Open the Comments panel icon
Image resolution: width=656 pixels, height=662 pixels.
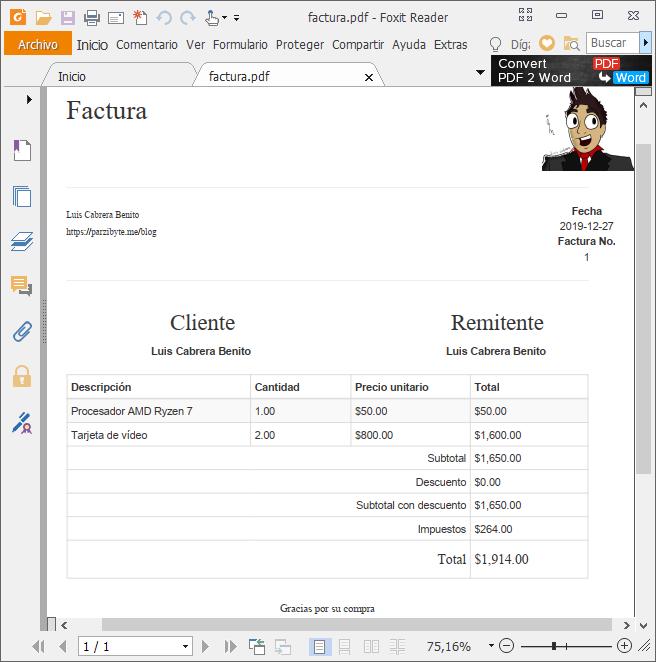point(22,286)
